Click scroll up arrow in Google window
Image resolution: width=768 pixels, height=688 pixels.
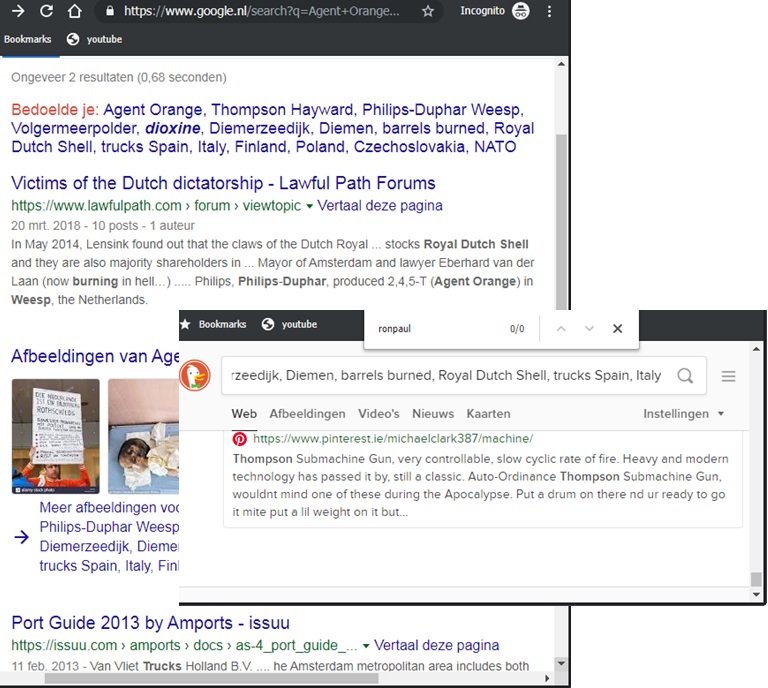pyautogui.click(x=561, y=64)
